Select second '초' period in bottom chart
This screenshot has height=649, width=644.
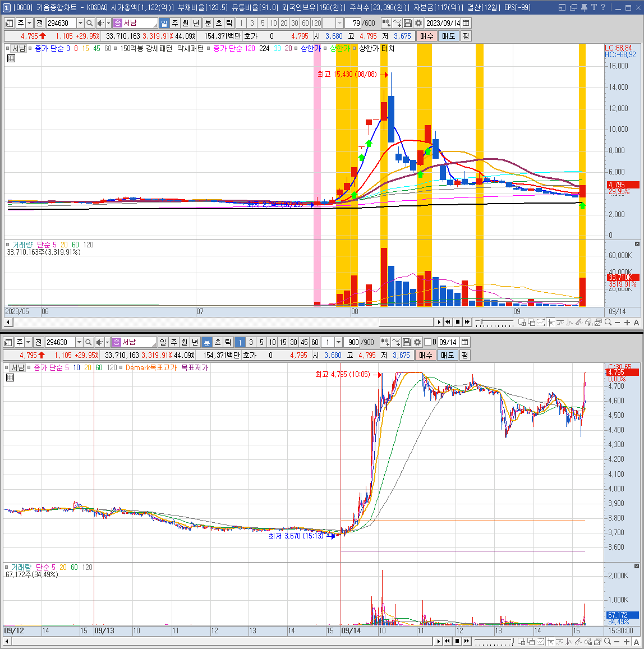point(218,342)
